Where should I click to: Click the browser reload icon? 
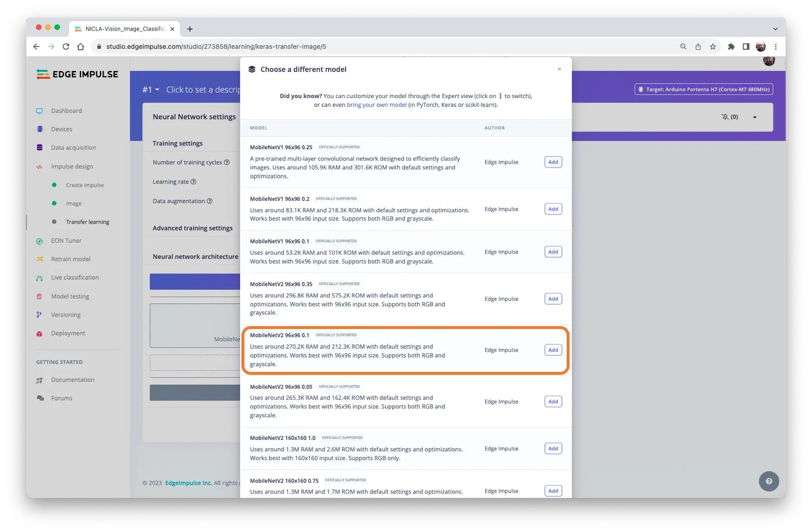pyautogui.click(x=66, y=46)
